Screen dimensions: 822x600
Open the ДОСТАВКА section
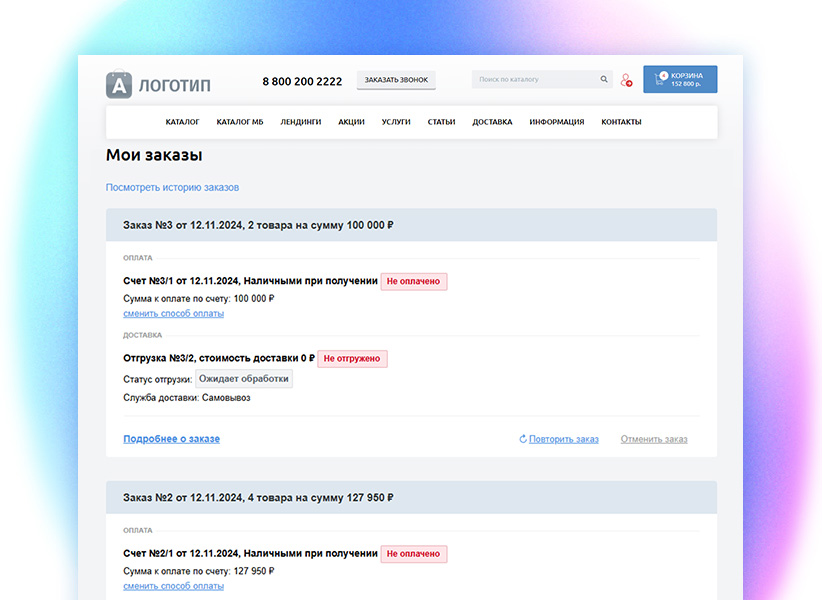pyautogui.click(x=492, y=121)
